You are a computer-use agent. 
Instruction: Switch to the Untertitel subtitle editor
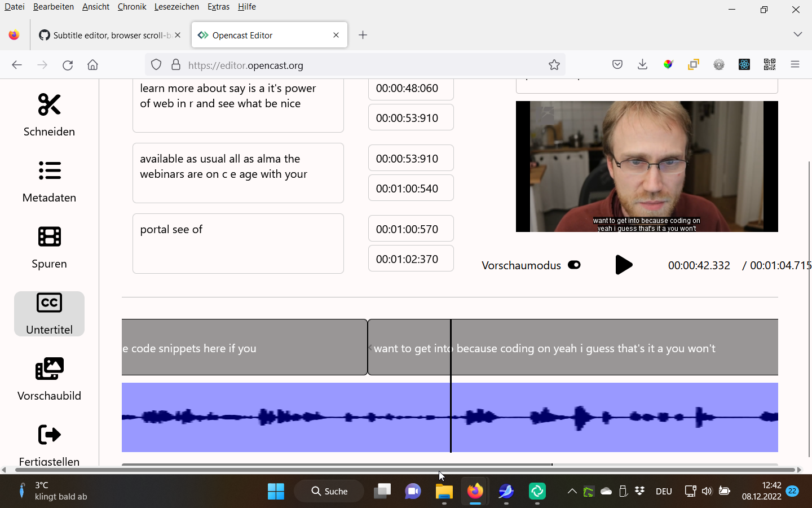(49, 314)
